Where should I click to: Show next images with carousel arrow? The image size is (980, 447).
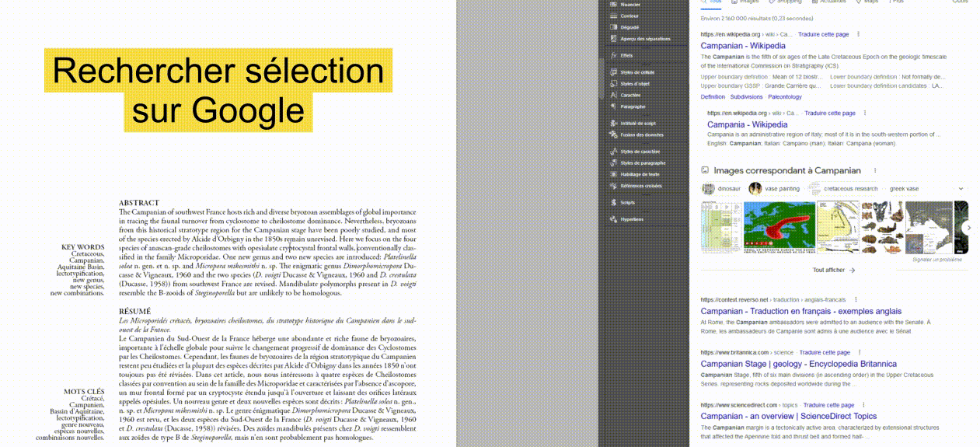968,227
